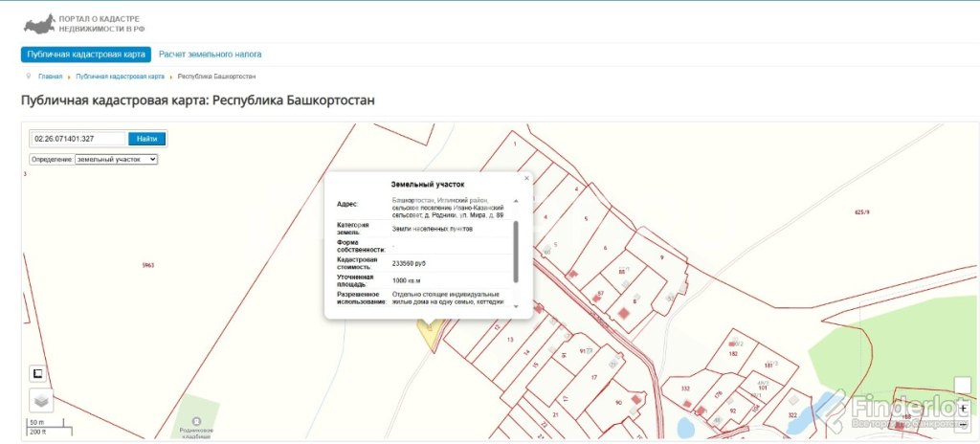Open the Определение object type dropdown
The width and height of the screenshot is (980, 444).
pyautogui.click(x=116, y=159)
